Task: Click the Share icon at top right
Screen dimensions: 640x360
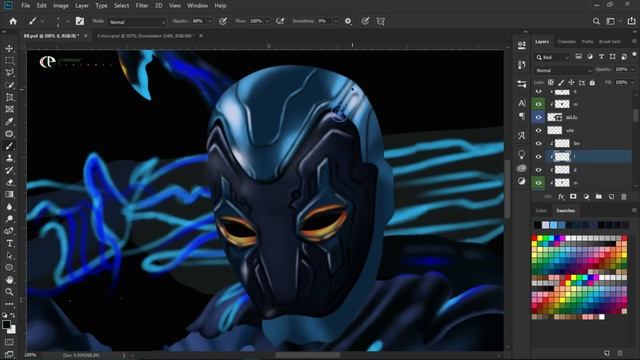Action: 631,21
